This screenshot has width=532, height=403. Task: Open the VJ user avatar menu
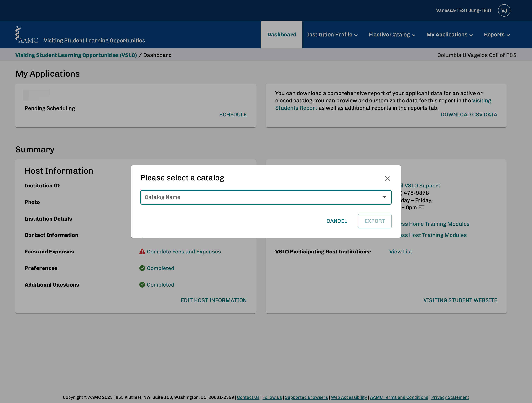[504, 10]
